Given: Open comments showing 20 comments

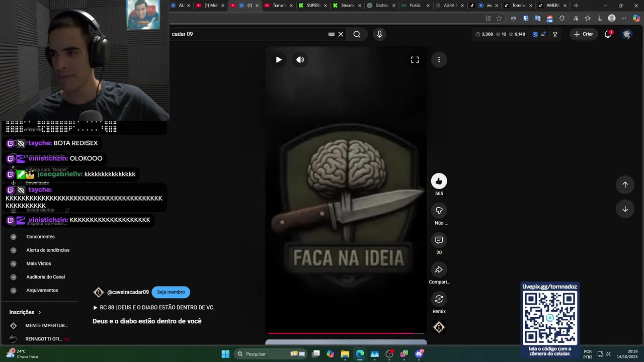Looking at the screenshot, I should coord(439,240).
